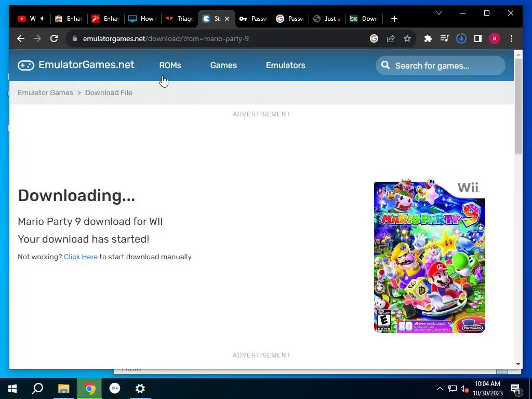Open Chrome three-dot menu
The width and height of the screenshot is (532, 399).
click(511, 38)
